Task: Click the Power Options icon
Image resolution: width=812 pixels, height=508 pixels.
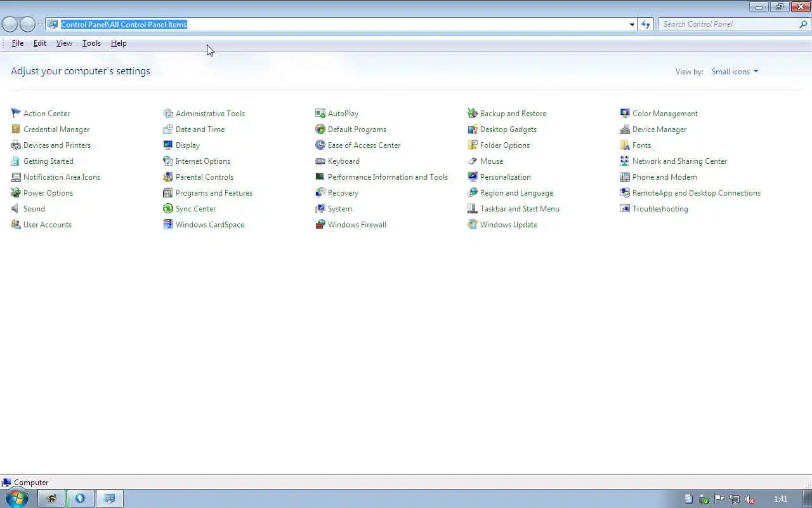Action: (x=16, y=193)
